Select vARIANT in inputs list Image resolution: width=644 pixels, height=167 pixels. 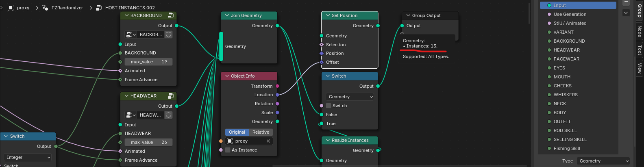(578, 32)
